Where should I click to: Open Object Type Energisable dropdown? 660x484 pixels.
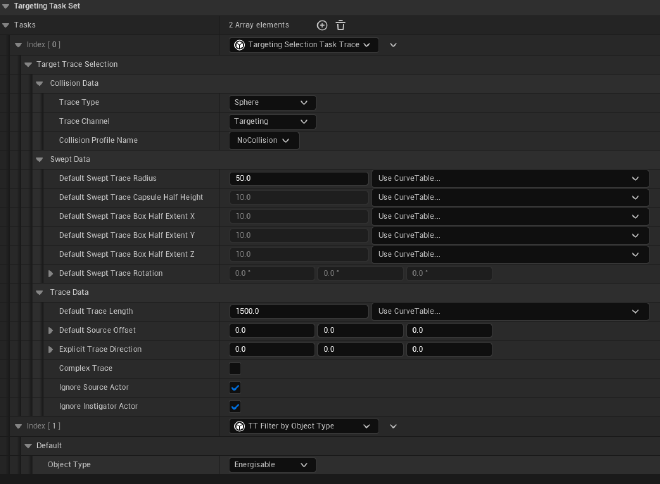(272, 465)
